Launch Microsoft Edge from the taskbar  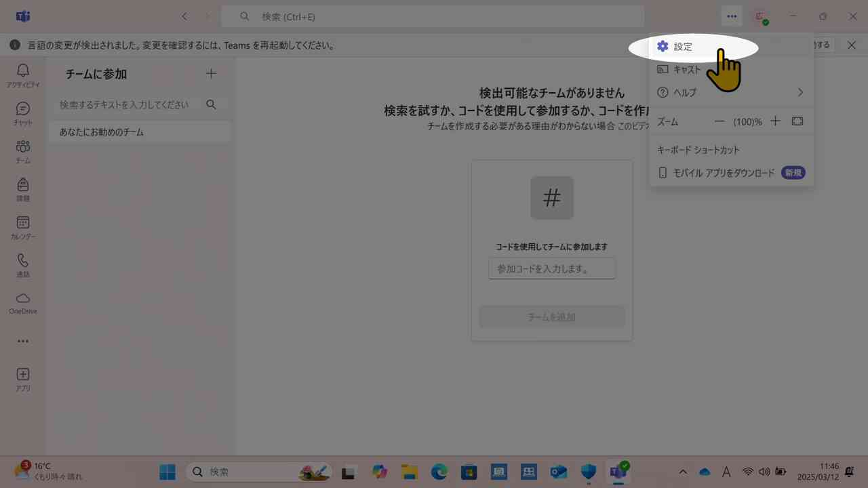click(x=439, y=472)
